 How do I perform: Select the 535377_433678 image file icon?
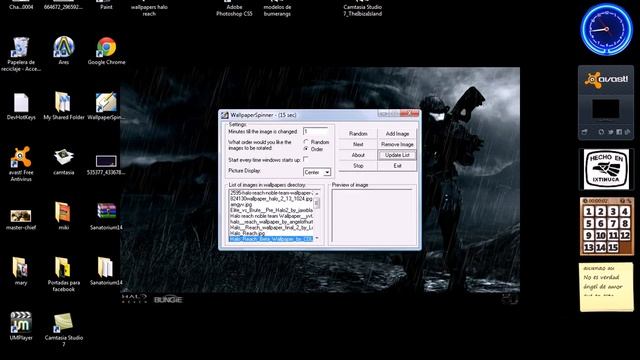point(106,161)
